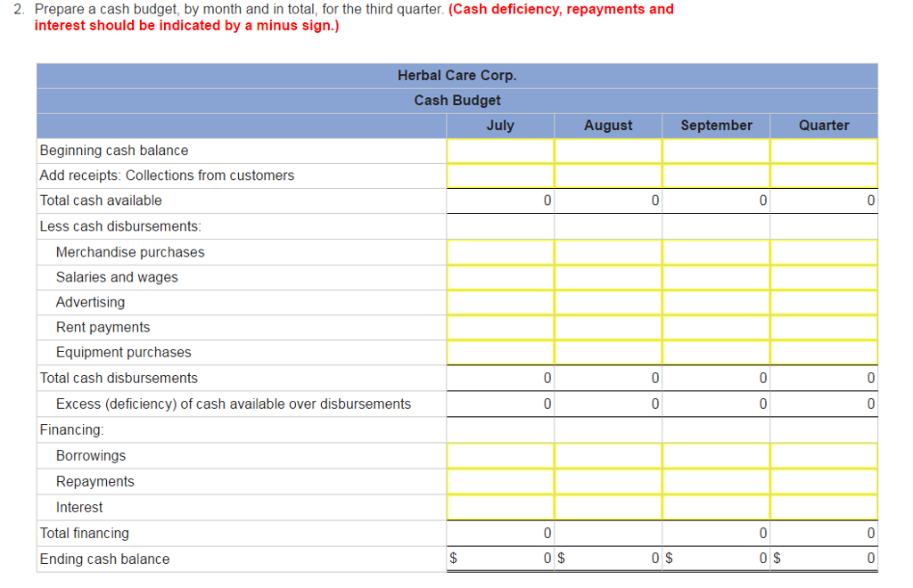This screenshot has height=588, width=913.
Task: Select Quarter Collections from customers cell
Action: pos(824,176)
